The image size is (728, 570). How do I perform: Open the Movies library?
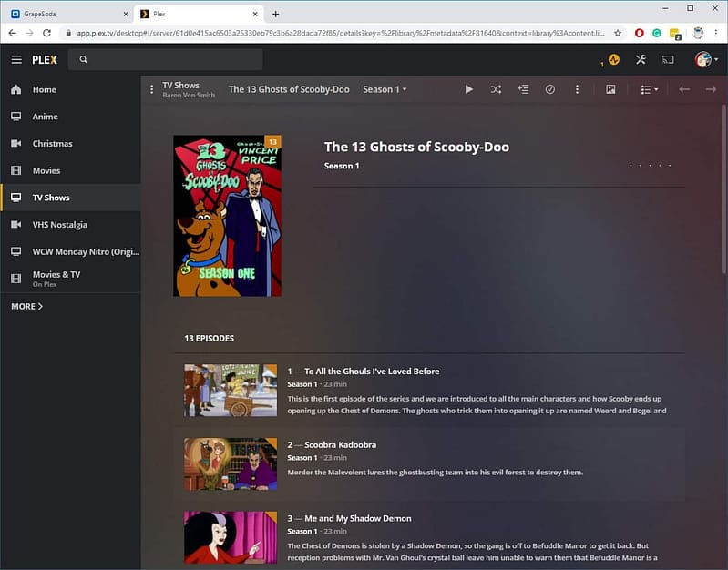click(70, 170)
